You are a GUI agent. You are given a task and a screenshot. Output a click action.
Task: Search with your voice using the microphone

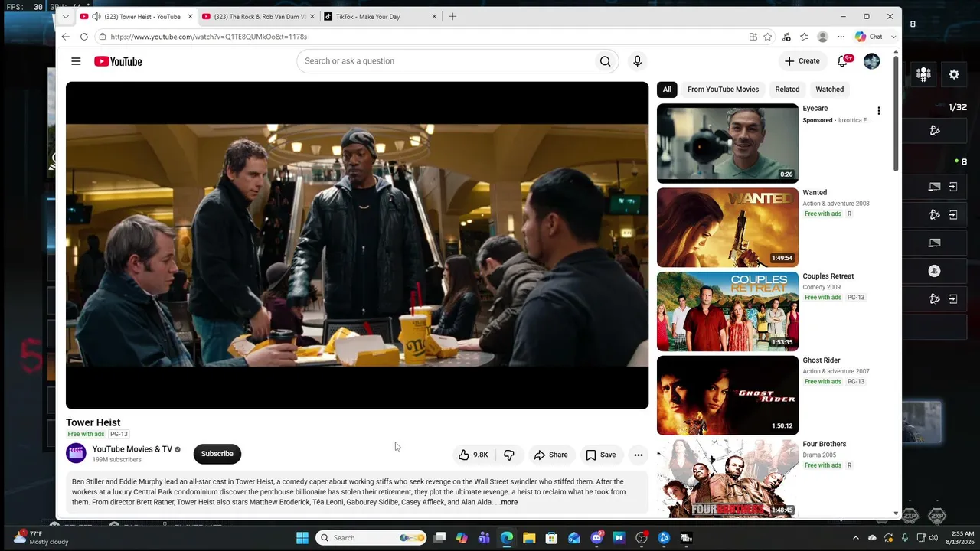pyautogui.click(x=637, y=61)
